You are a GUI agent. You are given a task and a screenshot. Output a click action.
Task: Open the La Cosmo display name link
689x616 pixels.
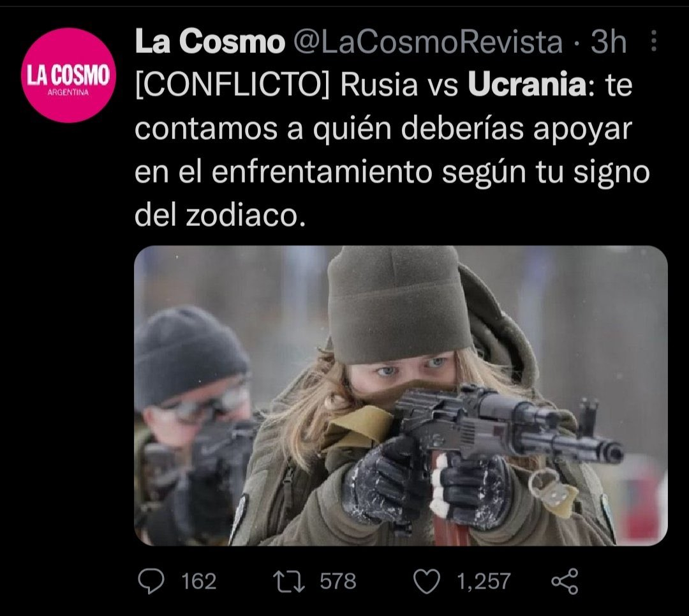click(x=210, y=41)
